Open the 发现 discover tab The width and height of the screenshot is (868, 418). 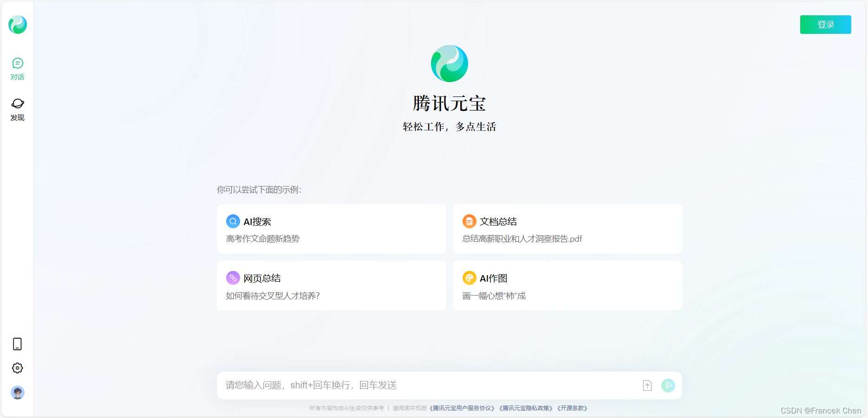(18, 109)
